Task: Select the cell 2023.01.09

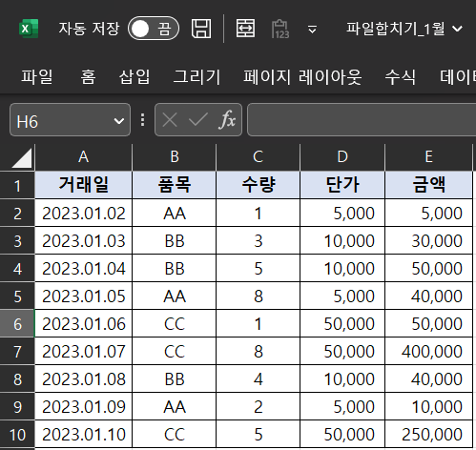Action: pos(83,406)
